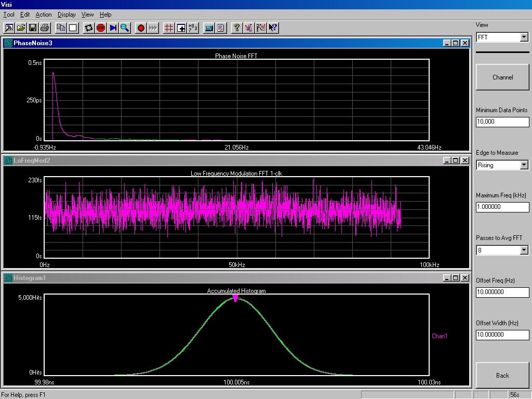This screenshot has width=532, height=399.
Task: Close the Histogram1 window
Action: 465,278
